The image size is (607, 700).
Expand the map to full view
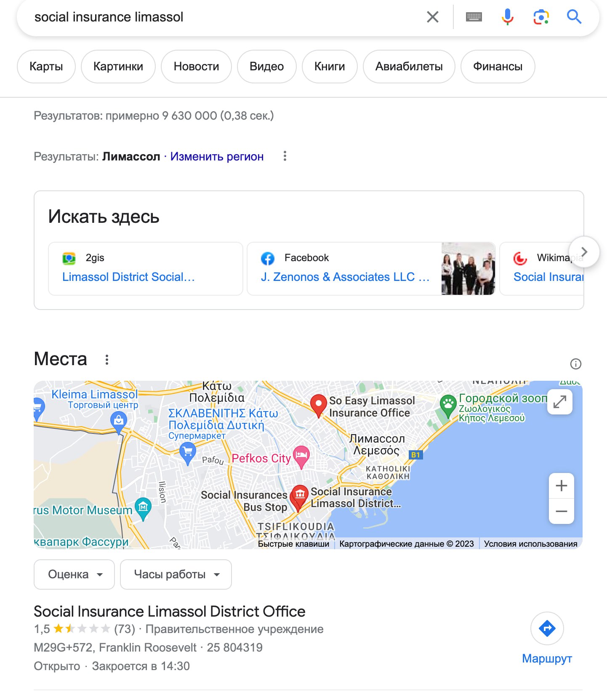coord(559,402)
